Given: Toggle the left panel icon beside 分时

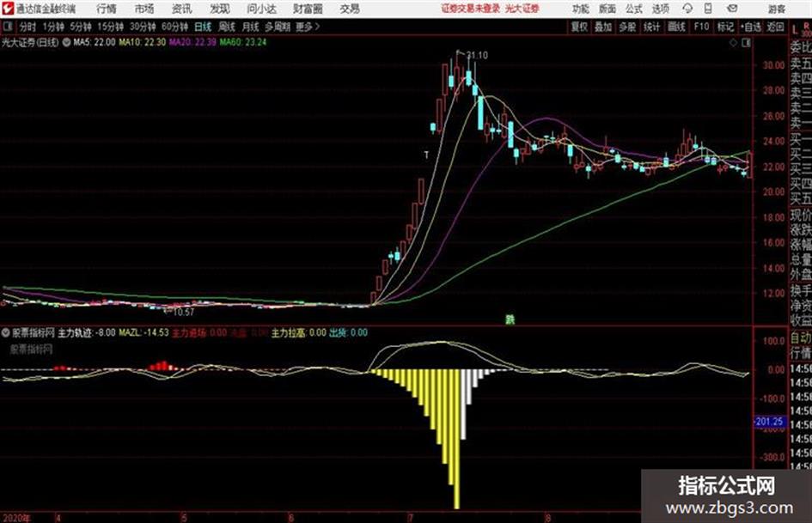Looking at the screenshot, I should pyautogui.click(x=8, y=27).
